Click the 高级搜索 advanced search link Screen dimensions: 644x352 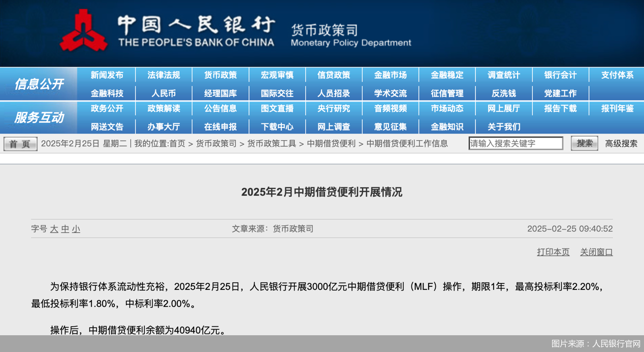tap(621, 143)
